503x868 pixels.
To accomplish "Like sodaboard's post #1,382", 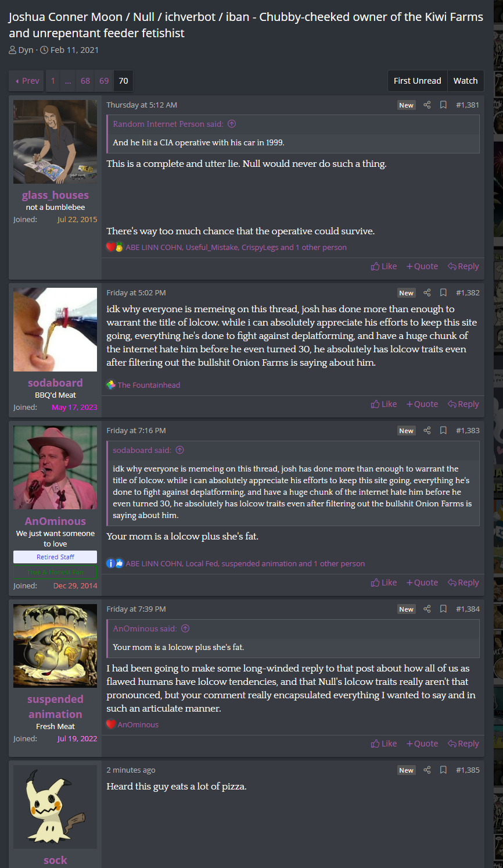I will point(384,404).
